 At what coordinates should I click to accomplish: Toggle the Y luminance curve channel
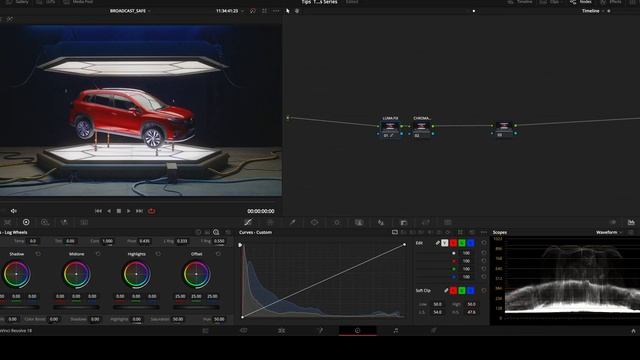pos(444,243)
